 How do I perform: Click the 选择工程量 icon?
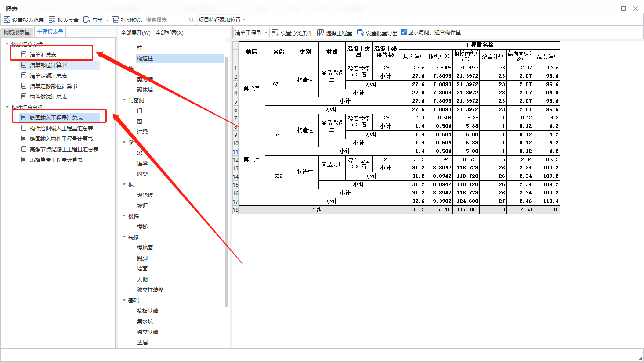click(x=320, y=33)
